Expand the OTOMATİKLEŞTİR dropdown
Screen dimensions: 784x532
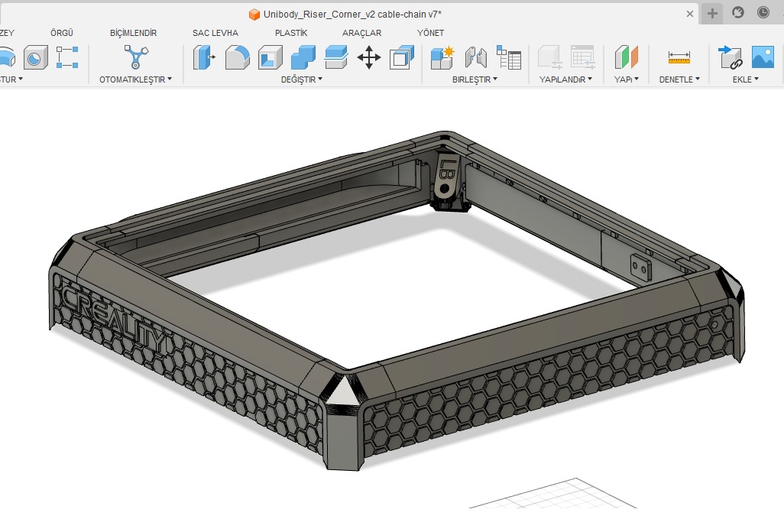coord(135,79)
